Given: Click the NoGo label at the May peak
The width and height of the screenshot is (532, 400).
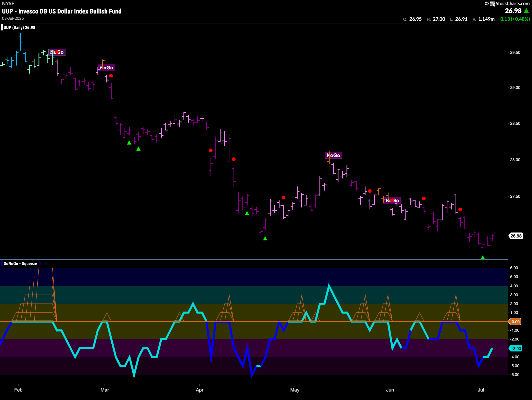Looking at the screenshot, I should coord(333,155).
